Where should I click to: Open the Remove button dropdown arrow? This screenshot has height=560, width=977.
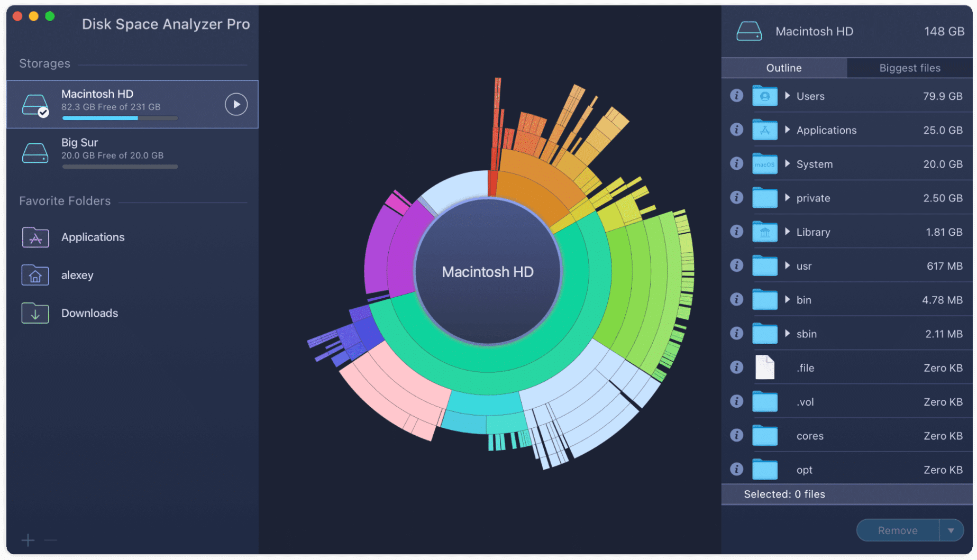point(951,530)
